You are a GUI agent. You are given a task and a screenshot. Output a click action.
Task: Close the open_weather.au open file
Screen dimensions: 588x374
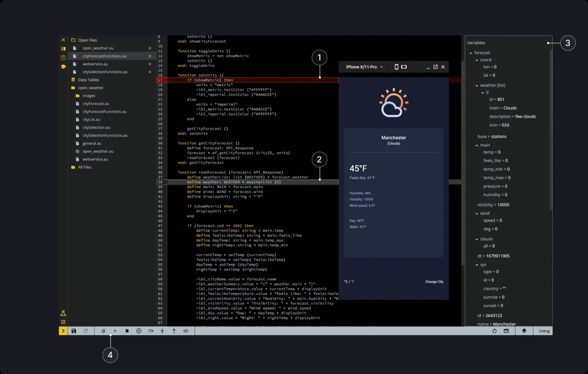[x=150, y=48]
